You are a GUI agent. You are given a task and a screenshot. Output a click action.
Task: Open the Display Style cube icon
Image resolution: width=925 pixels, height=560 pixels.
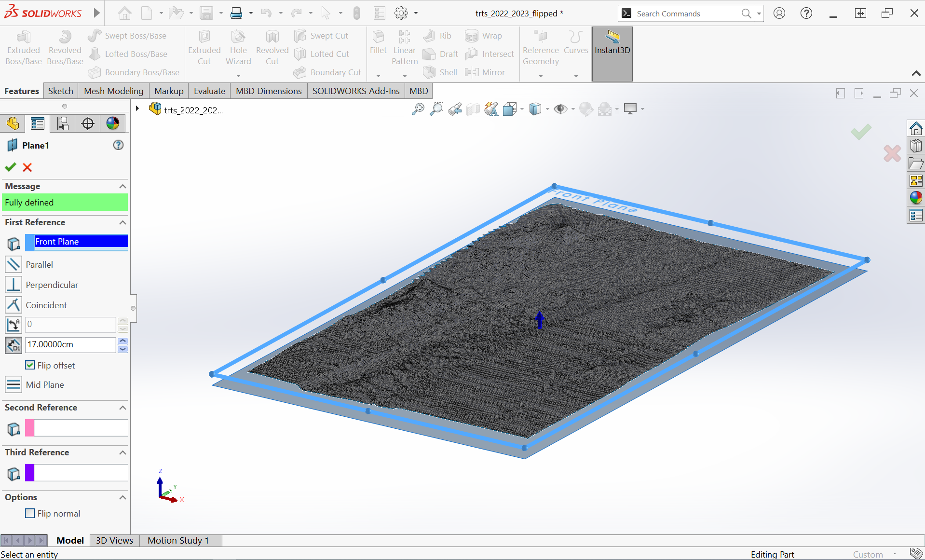pos(535,109)
